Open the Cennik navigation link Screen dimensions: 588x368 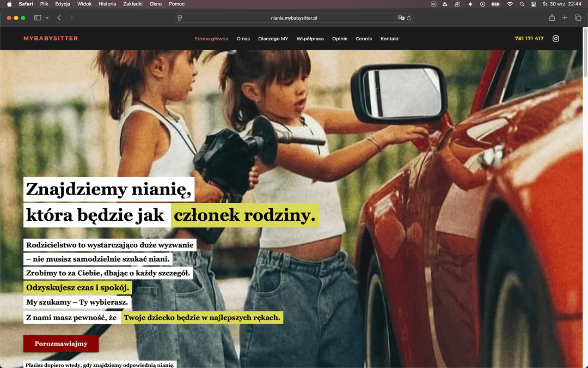tap(364, 39)
